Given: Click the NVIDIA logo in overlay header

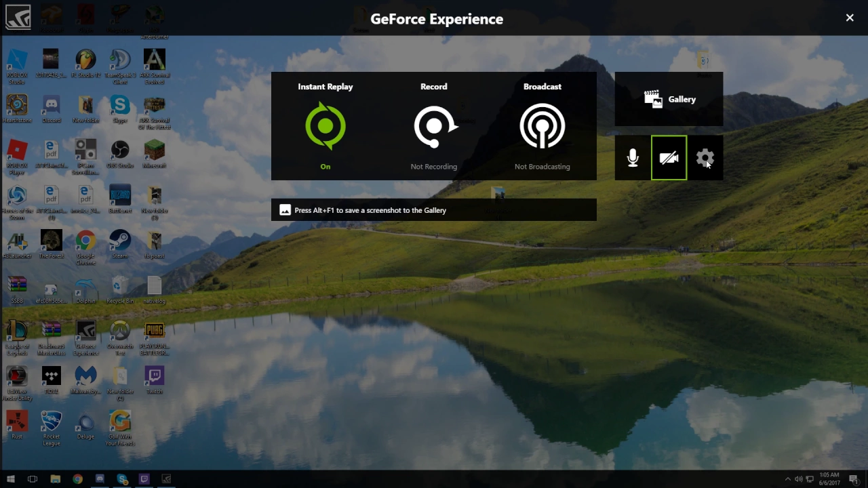Looking at the screenshot, I should (x=18, y=18).
